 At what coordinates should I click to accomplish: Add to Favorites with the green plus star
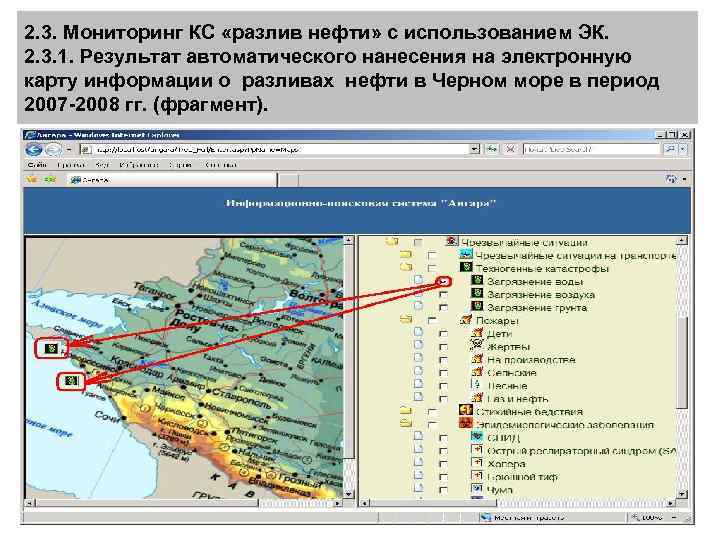49,180
